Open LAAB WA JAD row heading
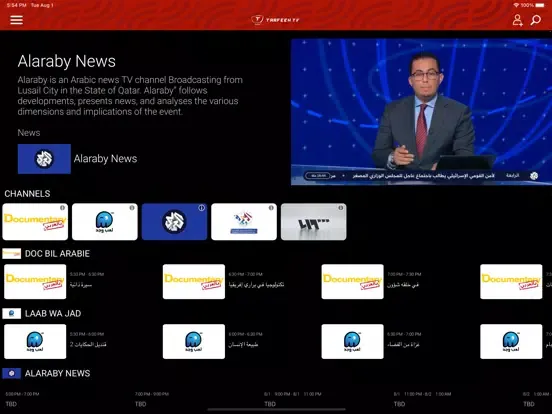552x414 pixels. pos(53,313)
